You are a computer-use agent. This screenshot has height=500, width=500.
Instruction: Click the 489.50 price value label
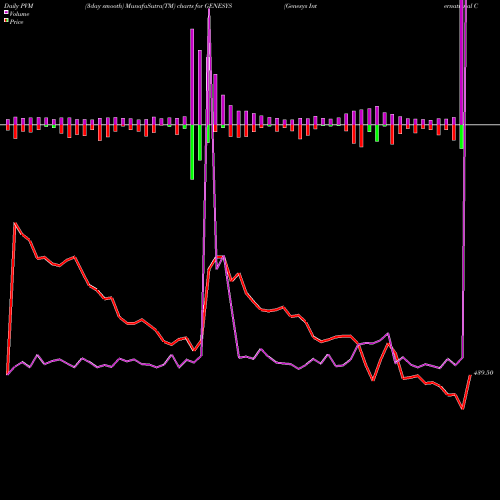483,373
